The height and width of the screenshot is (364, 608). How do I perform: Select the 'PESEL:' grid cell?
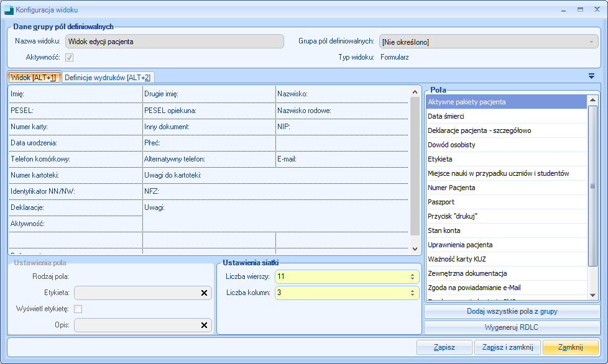coord(76,111)
